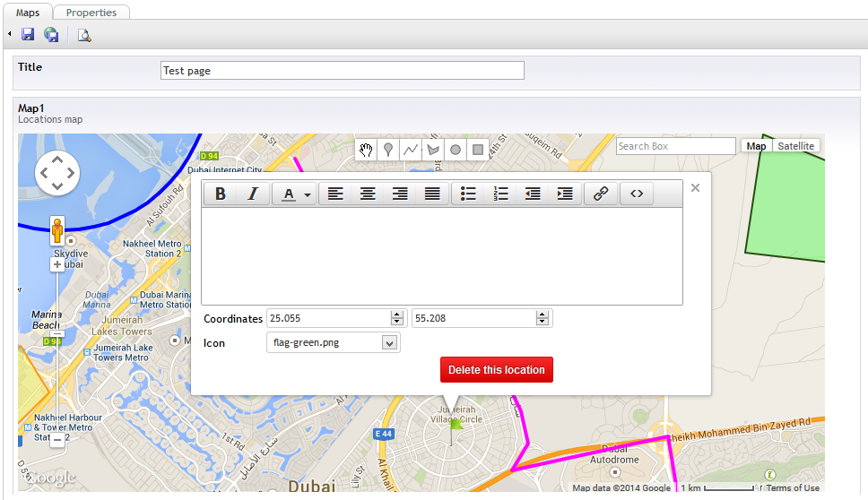Switch map to Satellite view

795,146
